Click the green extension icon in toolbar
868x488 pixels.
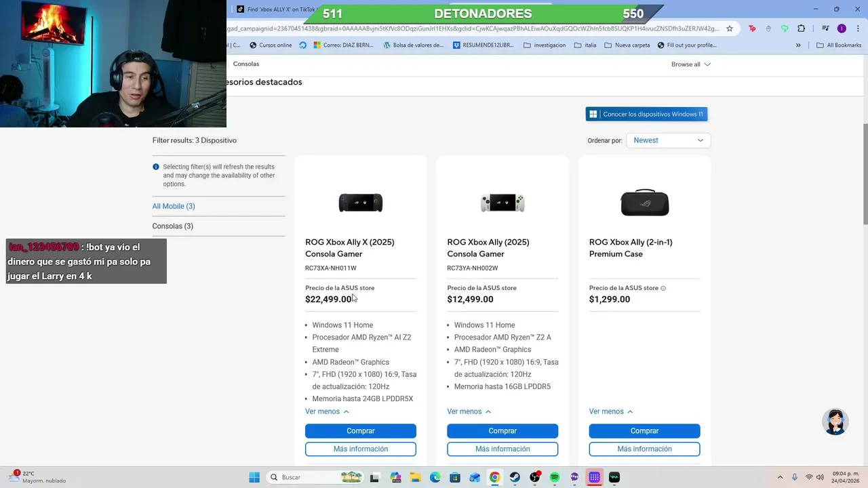point(785,28)
